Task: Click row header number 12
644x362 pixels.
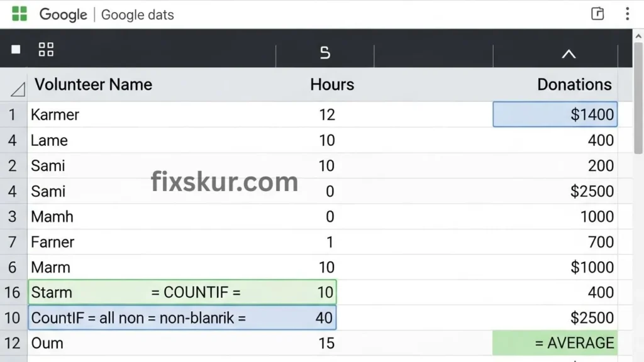Action: (13, 343)
